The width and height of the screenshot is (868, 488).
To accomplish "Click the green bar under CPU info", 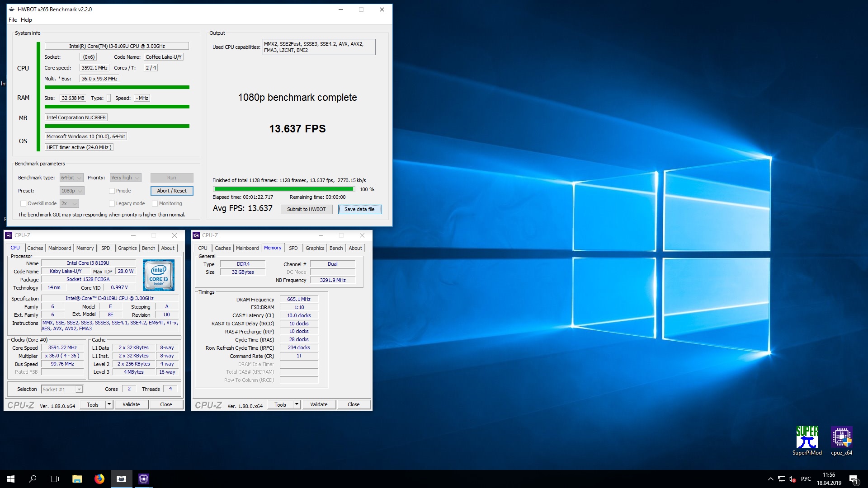I will point(117,87).
